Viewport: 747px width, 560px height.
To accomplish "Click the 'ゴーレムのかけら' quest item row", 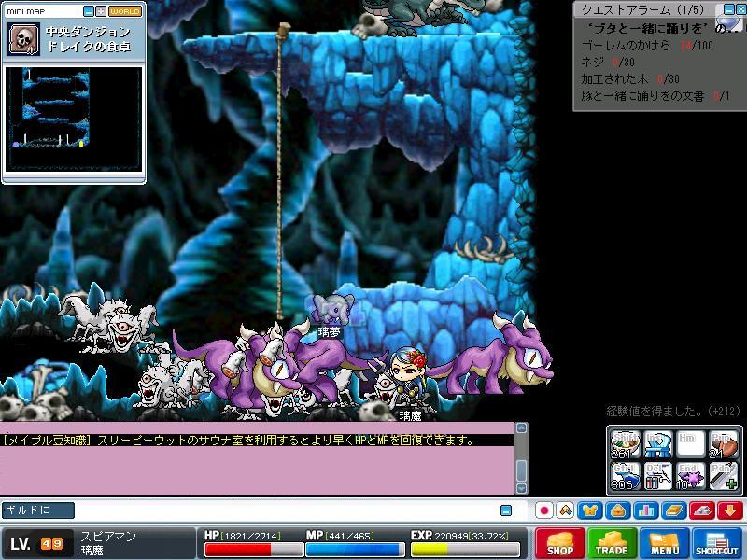I will tap(647, 46).
